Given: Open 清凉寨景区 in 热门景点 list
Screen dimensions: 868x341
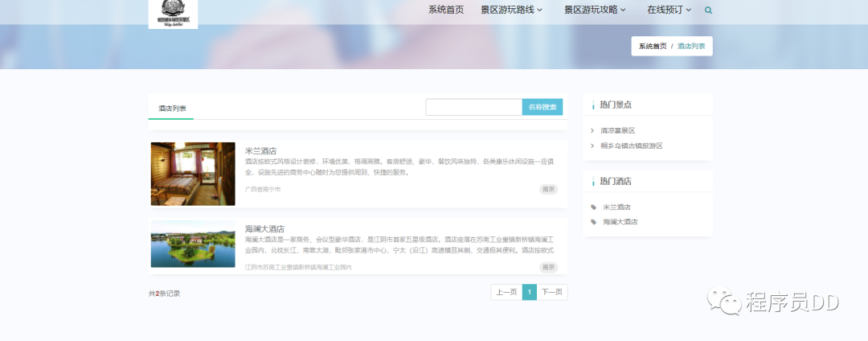Looking at the screenshot, I should click(618, 130).
